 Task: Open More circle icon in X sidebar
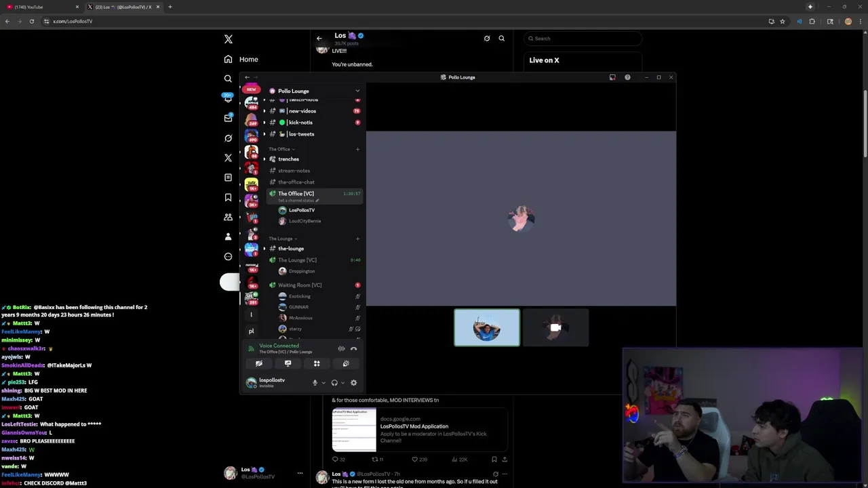[228, 256]
